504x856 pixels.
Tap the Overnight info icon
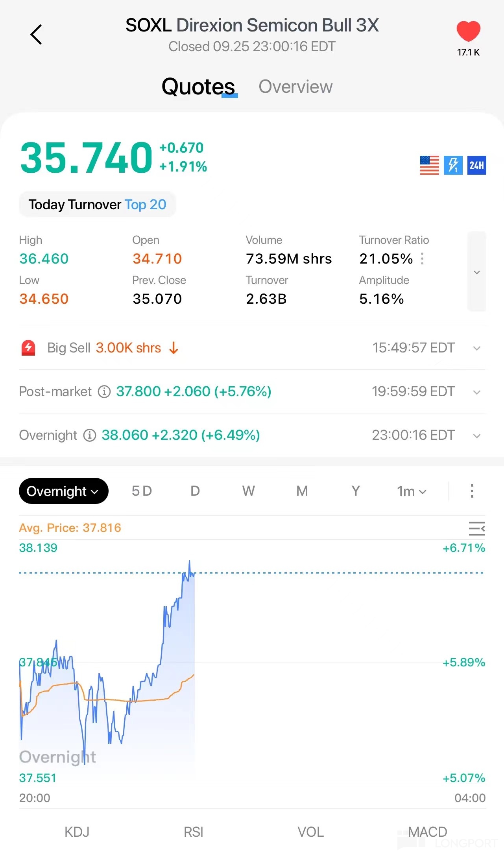[x=90, y=435]
